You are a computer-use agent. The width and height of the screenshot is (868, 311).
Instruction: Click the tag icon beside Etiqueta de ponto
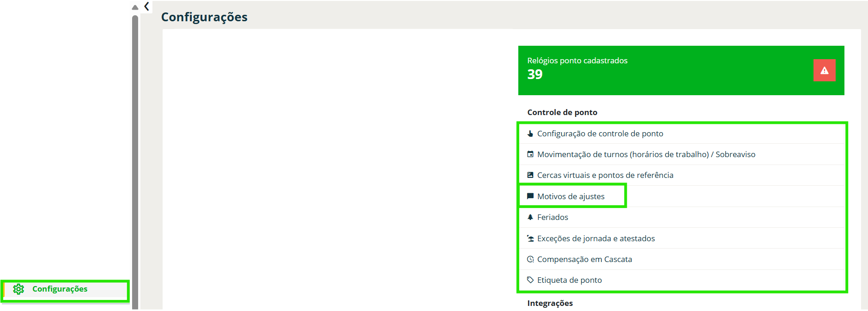coord(530,280)
